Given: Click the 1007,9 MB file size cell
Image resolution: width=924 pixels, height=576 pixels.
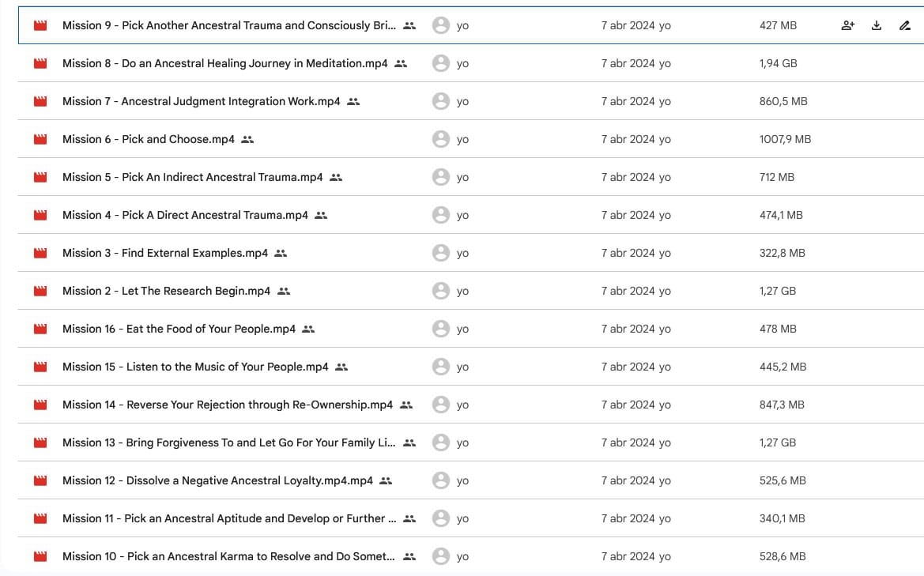Looking at the screenshot, I should click(785, 139).
